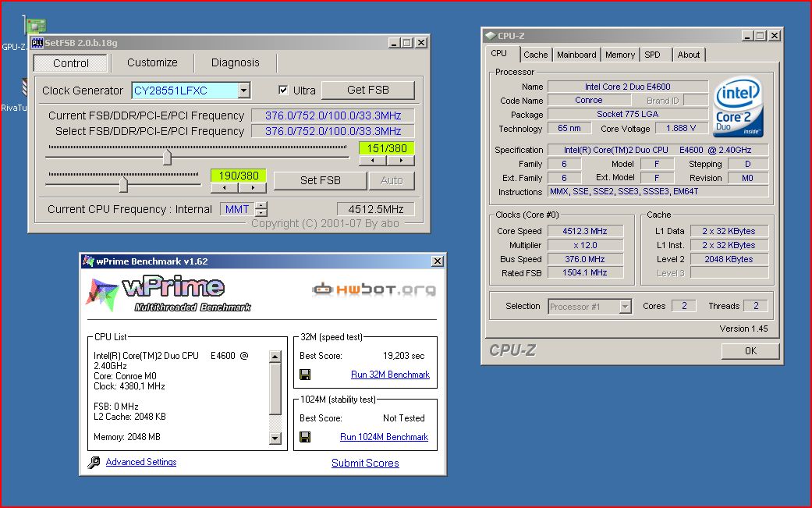The width and height of the screenshot is (812, 508).
Task: Close the wPrime Benchmark window
Action: (438, 261)
